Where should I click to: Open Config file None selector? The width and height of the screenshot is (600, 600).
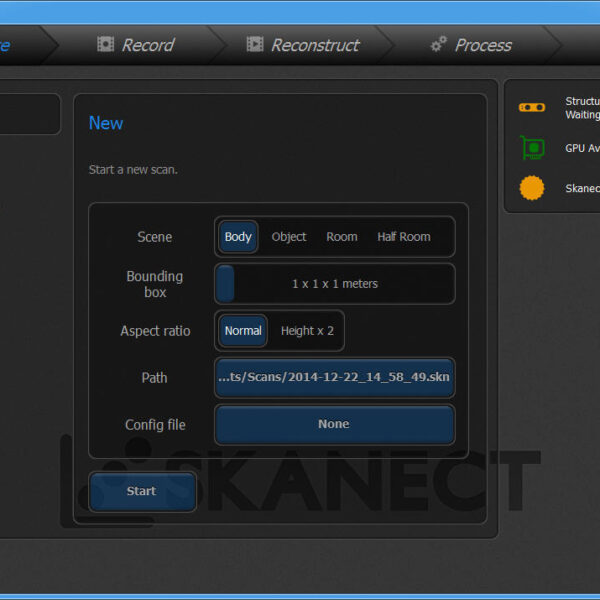(x=335, y=424)
